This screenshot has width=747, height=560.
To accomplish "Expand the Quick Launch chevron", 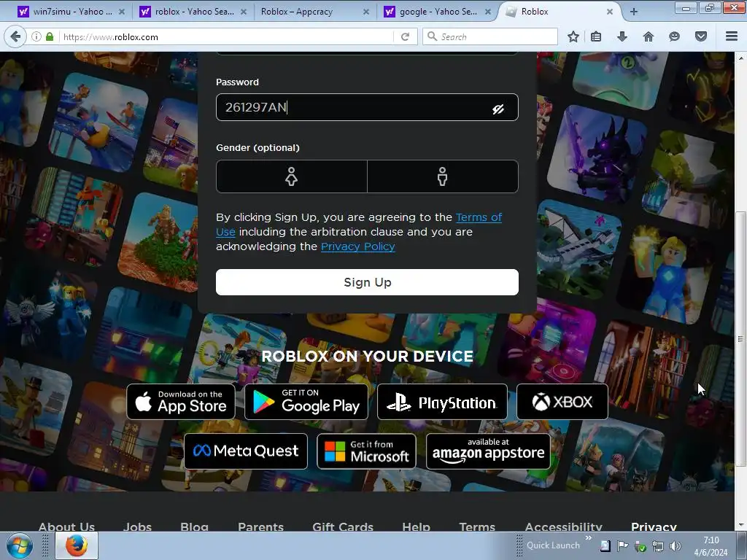I will pos(589,538).
